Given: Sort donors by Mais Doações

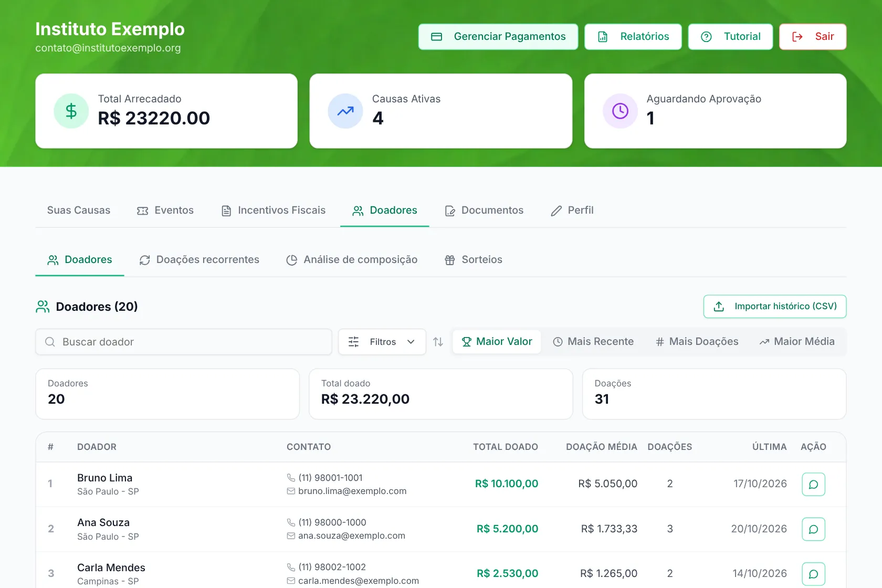Looking at the screenshot, I should click(x=697, y=342).
